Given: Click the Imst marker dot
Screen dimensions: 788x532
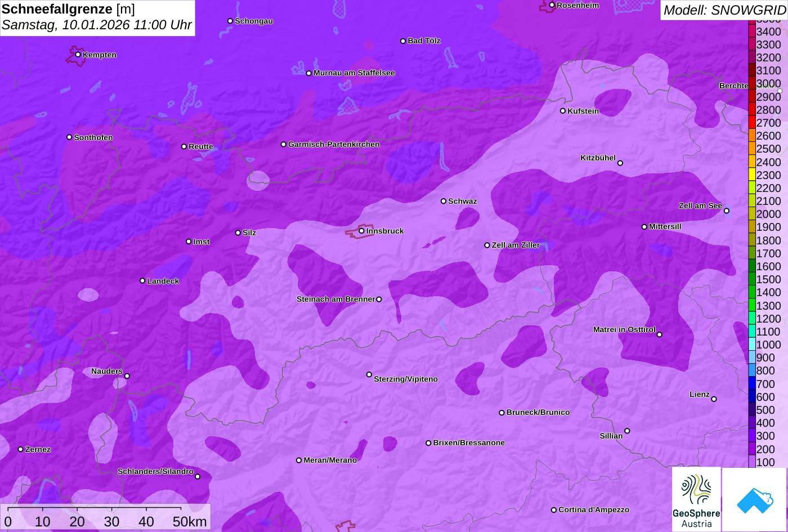Looking at the screenshot, I should (189, 242).
